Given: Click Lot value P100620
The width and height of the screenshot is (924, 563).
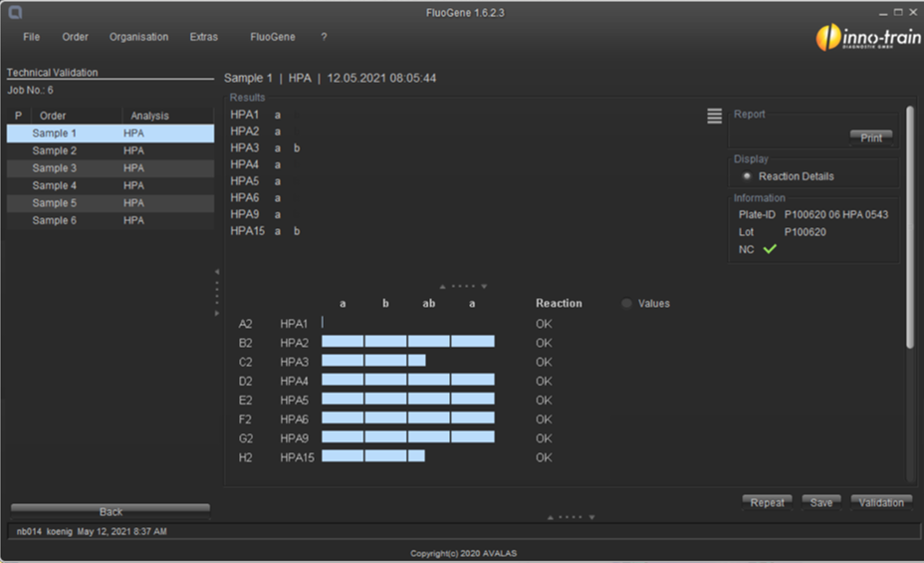Looking at the screenshot, I should point(805,232).
